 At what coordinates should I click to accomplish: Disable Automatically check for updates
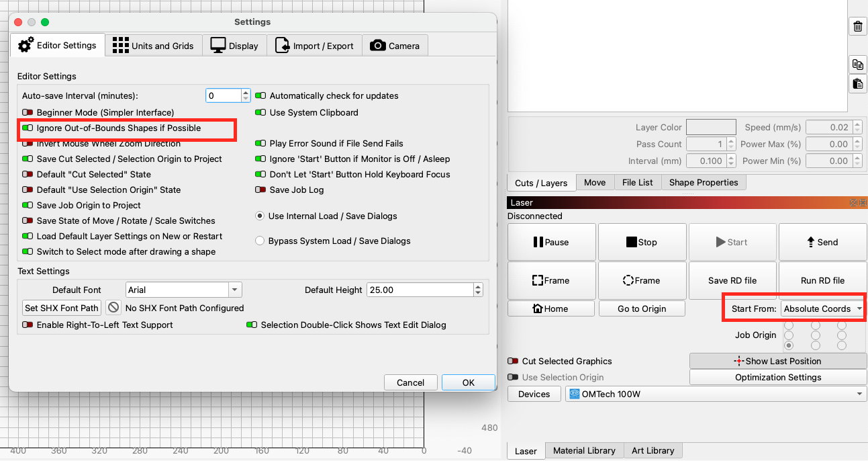pyautogui.click(x=261, y=96)
